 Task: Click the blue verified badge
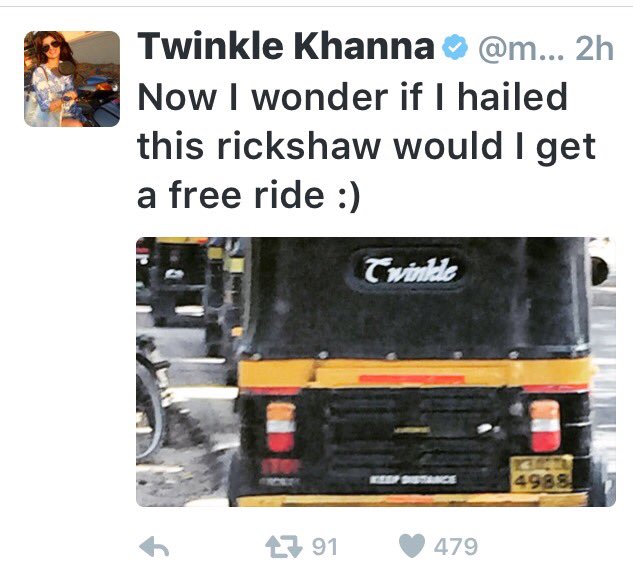[455, 47]
